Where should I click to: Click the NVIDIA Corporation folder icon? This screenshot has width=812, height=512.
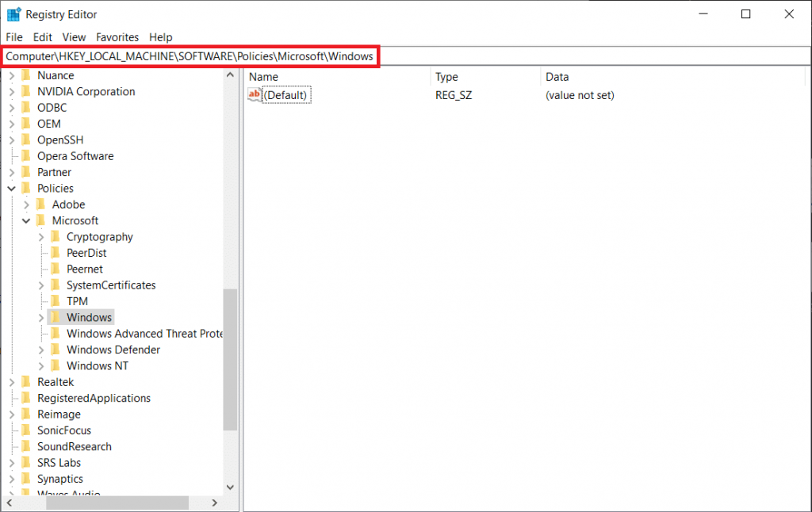coord(26,92)
